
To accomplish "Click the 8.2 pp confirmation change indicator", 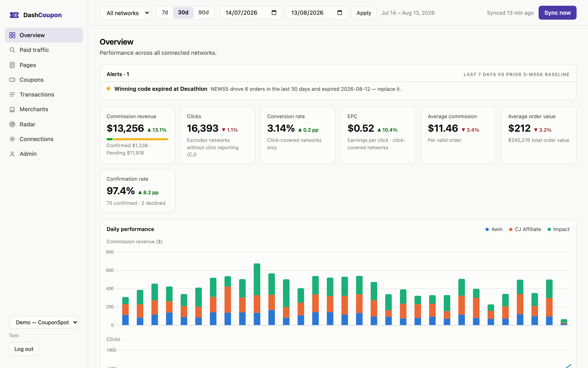I will click(x=148, y=193).
